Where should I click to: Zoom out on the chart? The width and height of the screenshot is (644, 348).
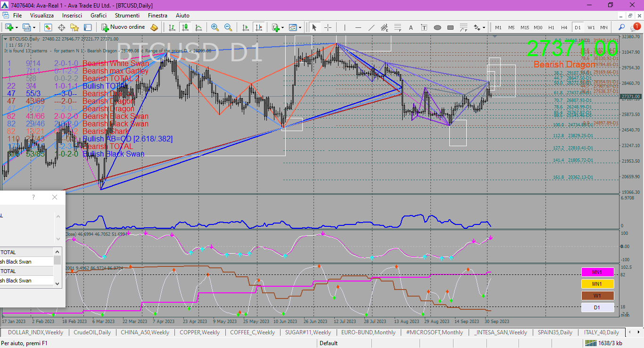[x=228, y=27]
